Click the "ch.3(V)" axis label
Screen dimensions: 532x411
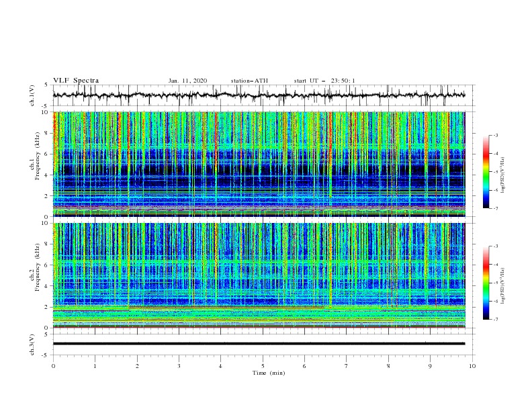tap(32, 345)
